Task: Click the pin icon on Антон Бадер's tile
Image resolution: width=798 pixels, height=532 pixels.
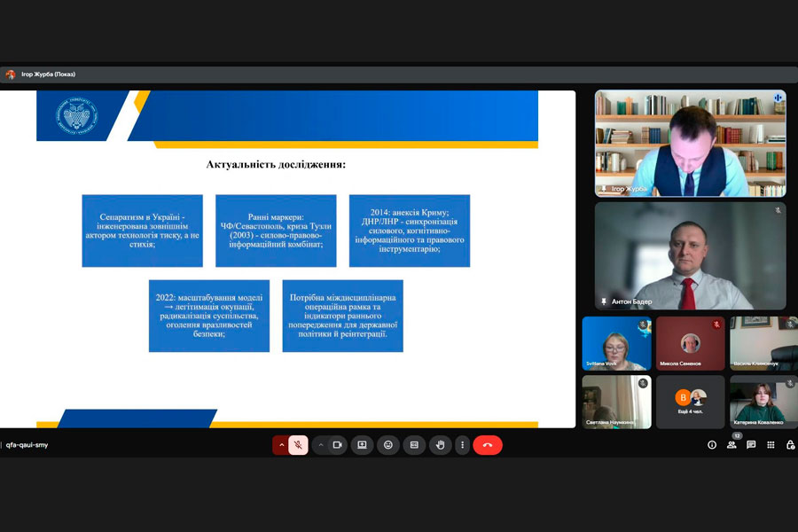Action: (604, 301)
